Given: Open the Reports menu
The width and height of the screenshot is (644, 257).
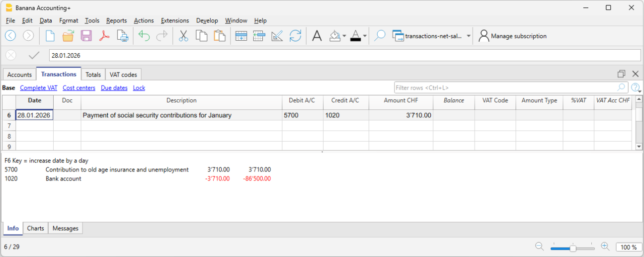Looking at the screenshot, I should coord(116,20).
